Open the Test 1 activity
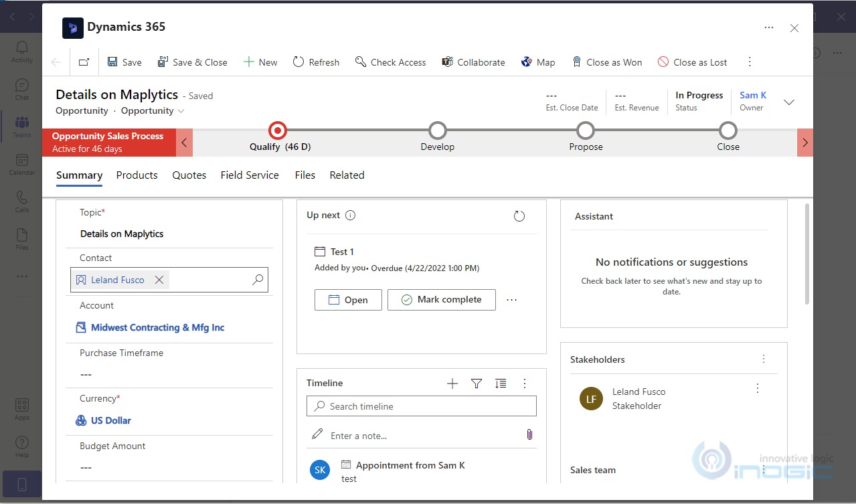This screenshot has height=504, width=856. pyautogui.click(x=348, y=300)
